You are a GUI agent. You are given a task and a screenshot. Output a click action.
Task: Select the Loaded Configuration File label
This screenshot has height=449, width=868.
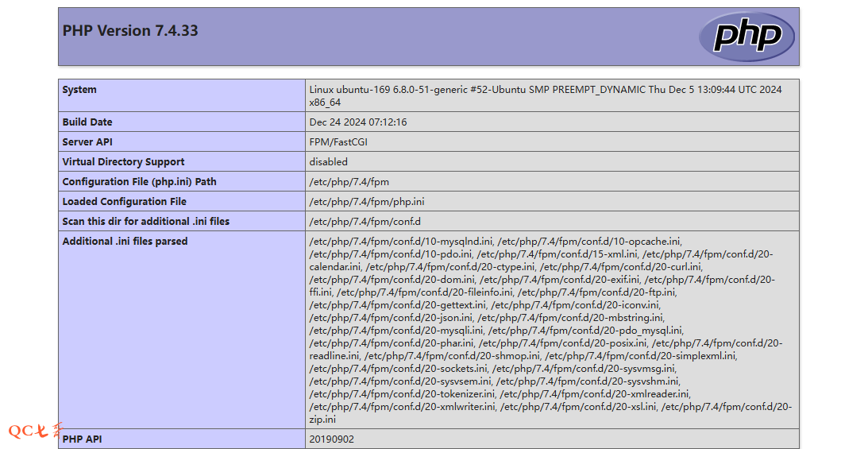click(124, 202)
